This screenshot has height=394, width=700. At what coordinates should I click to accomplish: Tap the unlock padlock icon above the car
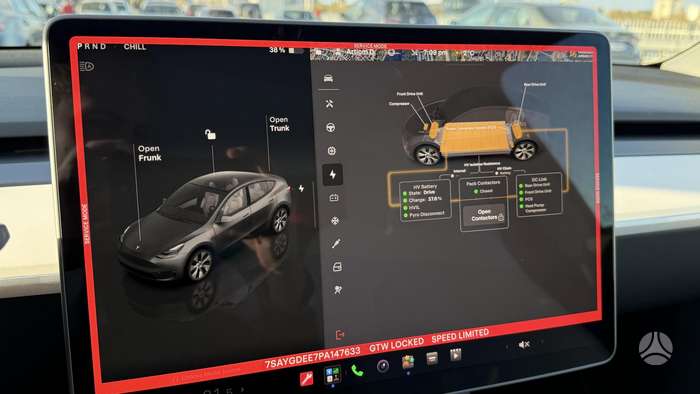(210, 134)
